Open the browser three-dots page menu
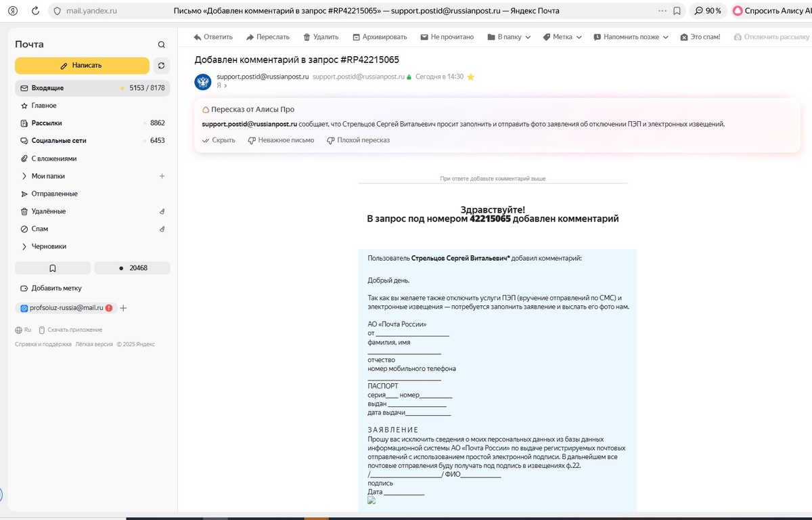The image size is (812, 520). pos(662,11)
